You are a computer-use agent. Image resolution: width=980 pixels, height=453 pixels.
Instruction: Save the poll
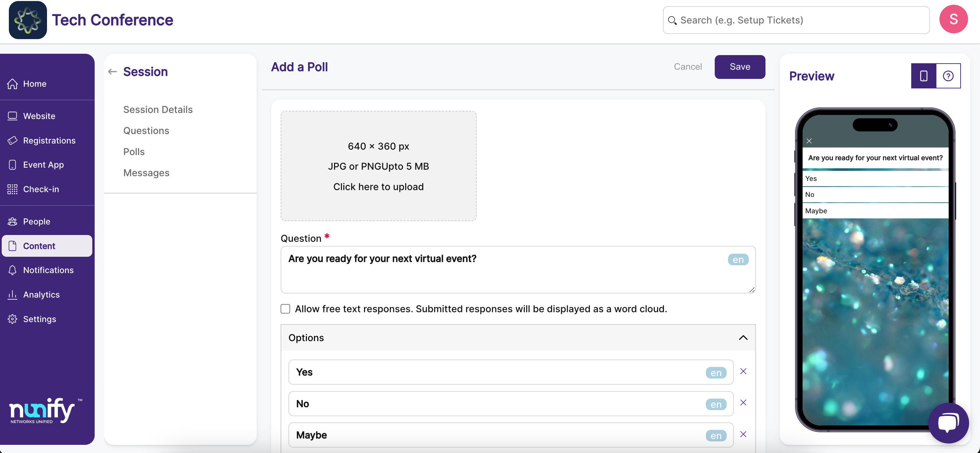click(740, 67)
